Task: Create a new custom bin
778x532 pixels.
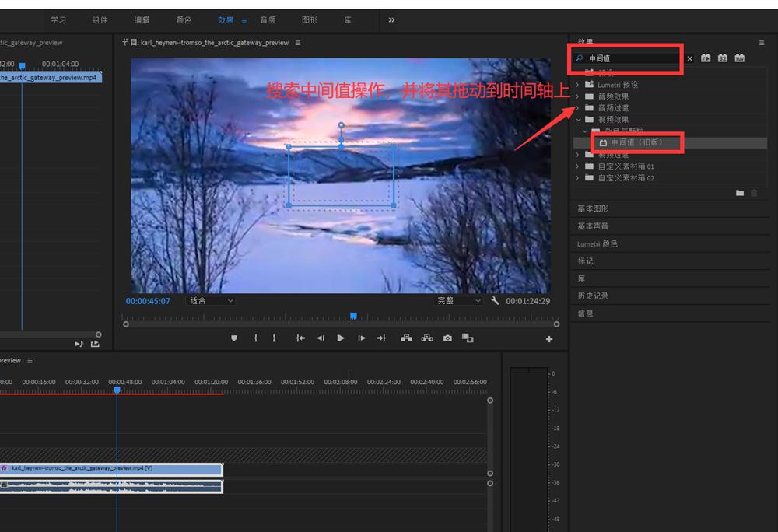Action: click(x=740, y=193)
